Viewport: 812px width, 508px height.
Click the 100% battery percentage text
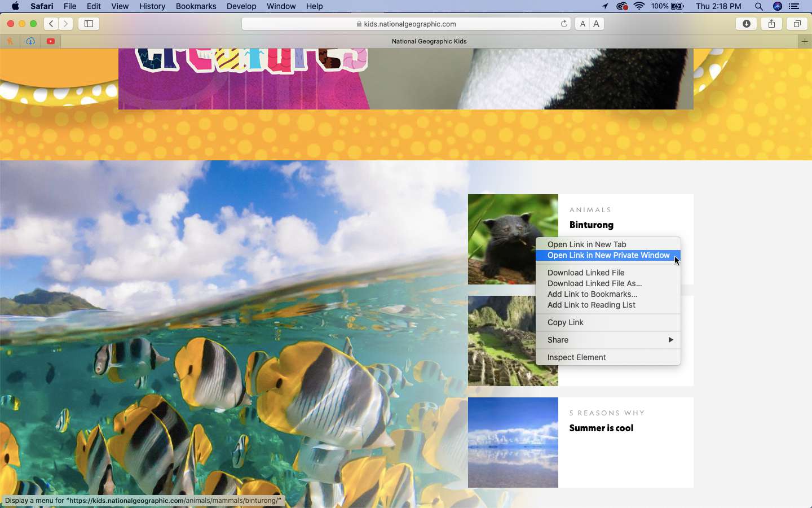coord(659,6)
